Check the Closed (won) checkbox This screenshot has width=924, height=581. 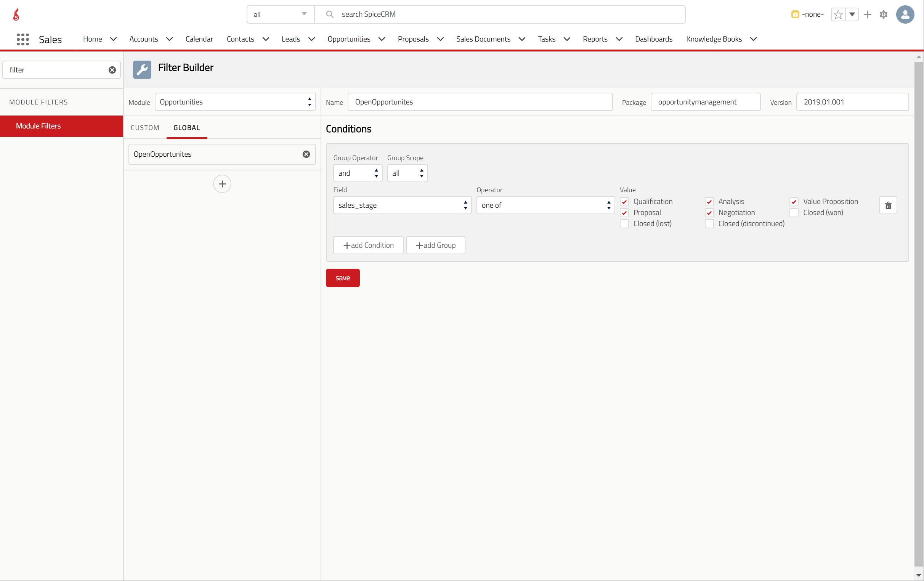pos(794,213)
